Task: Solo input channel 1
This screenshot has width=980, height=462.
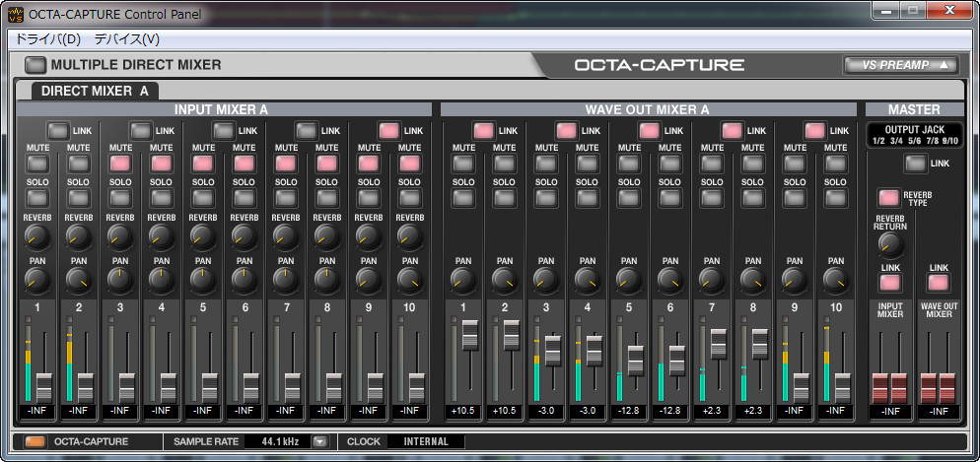Action: click(x=37, y=198)
